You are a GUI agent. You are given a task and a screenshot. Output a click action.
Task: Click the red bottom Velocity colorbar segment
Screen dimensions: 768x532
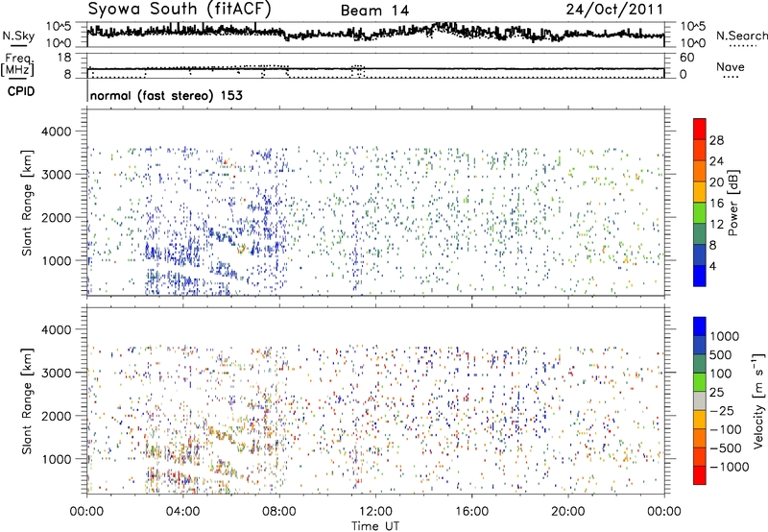(x=700, y=475)
